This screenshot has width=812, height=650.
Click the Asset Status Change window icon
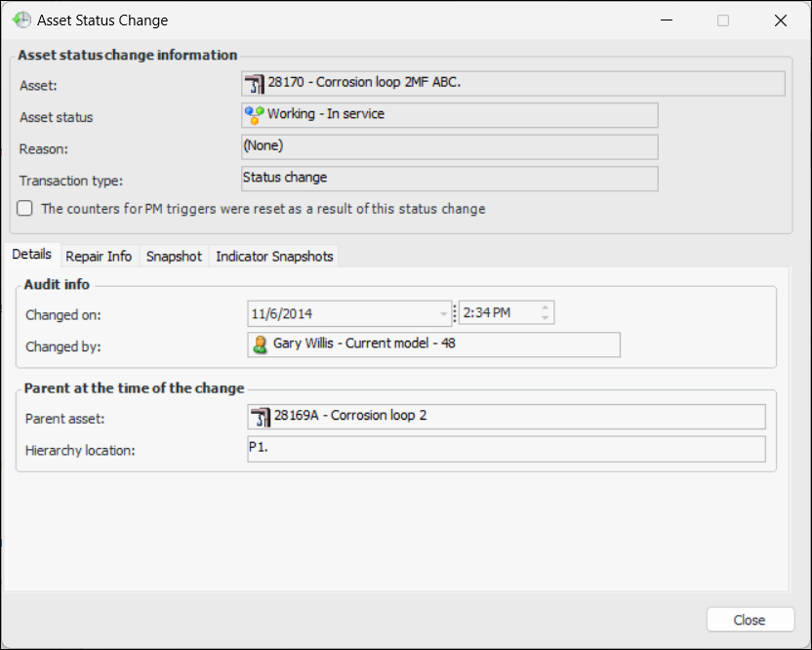tap(20, 20)
